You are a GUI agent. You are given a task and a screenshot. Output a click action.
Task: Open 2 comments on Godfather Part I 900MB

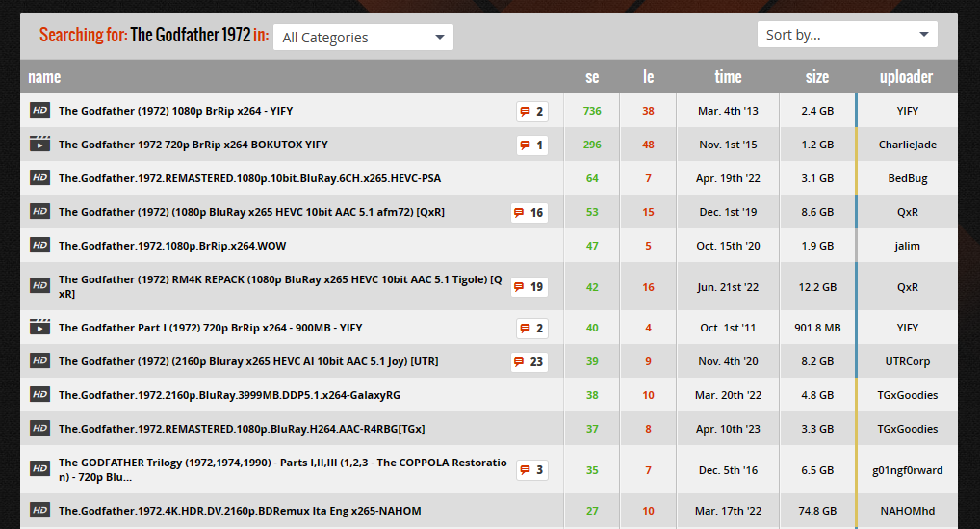pyautogui.click(x=531, y=329)
